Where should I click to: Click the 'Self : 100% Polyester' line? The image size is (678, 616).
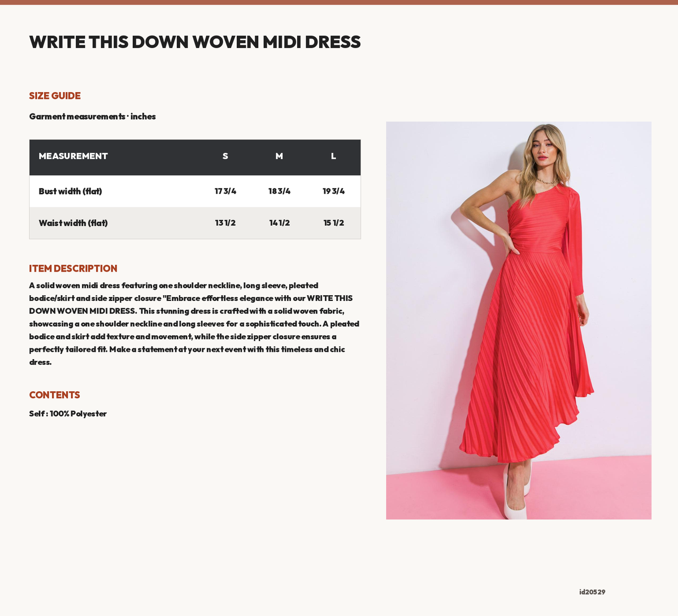[x=68, y=414]
